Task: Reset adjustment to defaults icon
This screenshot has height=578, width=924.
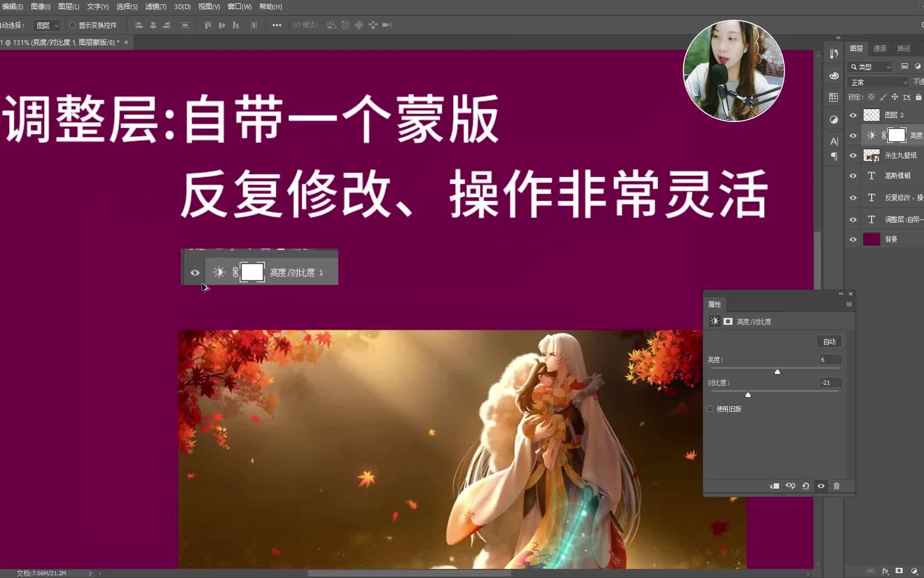Action: 806,486
